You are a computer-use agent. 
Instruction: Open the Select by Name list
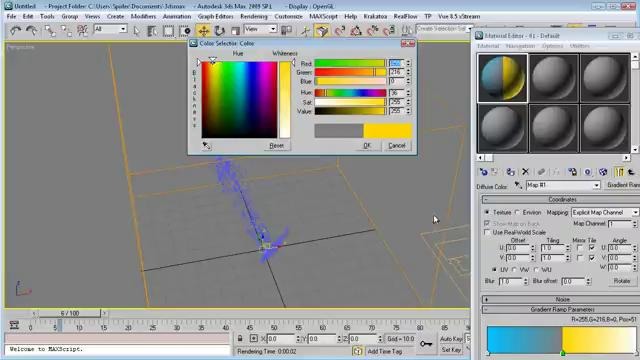(x=152, y=31)
